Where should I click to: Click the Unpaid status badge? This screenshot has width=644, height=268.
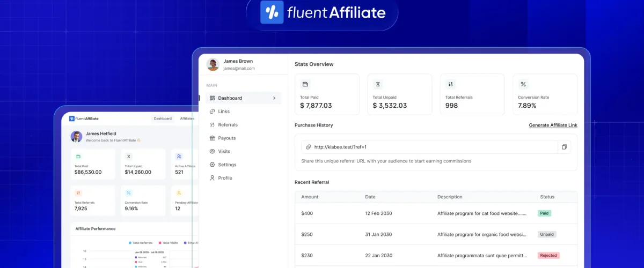coord(547,234)
